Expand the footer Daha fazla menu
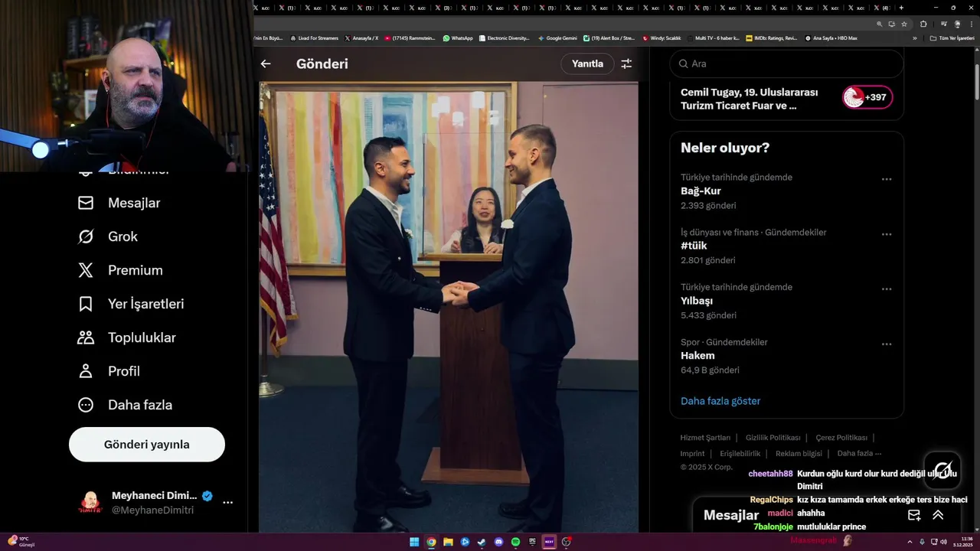The width and height of the screenshot is (980, 551). click(x=859, y=454)
